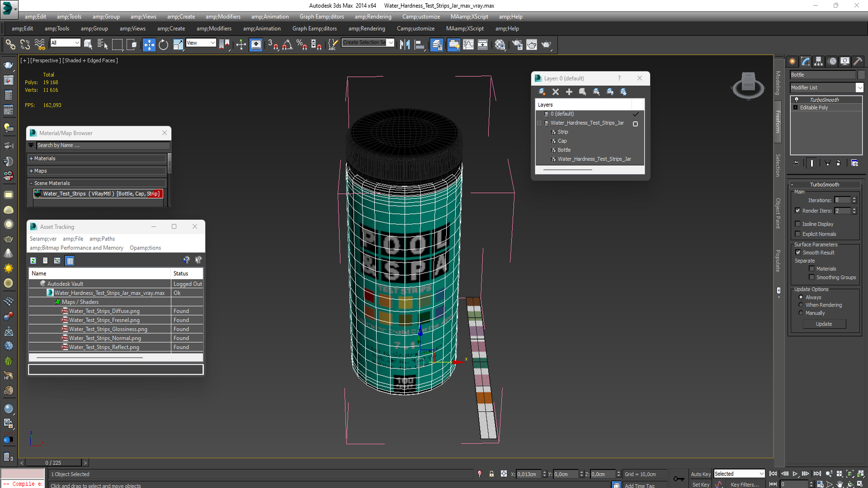Enable Isoline Display checkbox
Image resolution: width=868 pixels, height=488 pixels.
(798, 224)
